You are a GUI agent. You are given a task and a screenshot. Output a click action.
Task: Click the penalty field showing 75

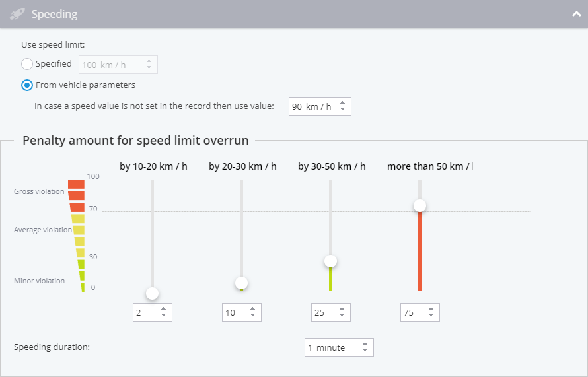pyautogui.click(x=420, y=312)
